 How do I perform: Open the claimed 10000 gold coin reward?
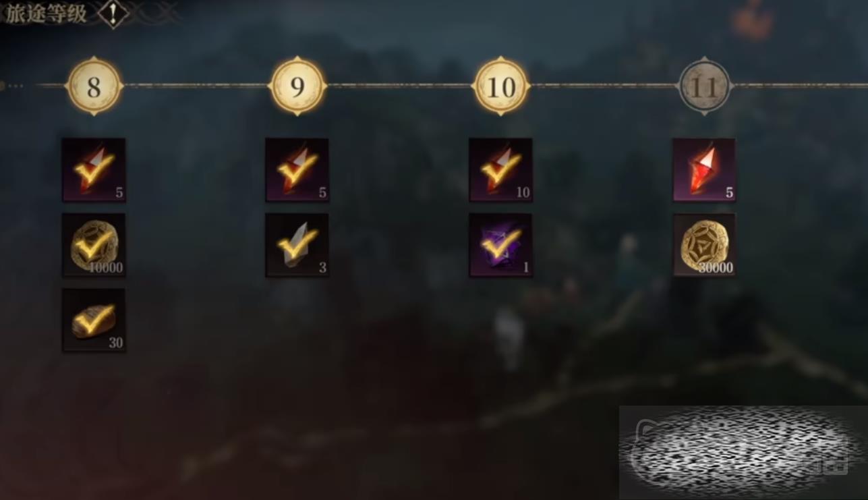(94, 245)
